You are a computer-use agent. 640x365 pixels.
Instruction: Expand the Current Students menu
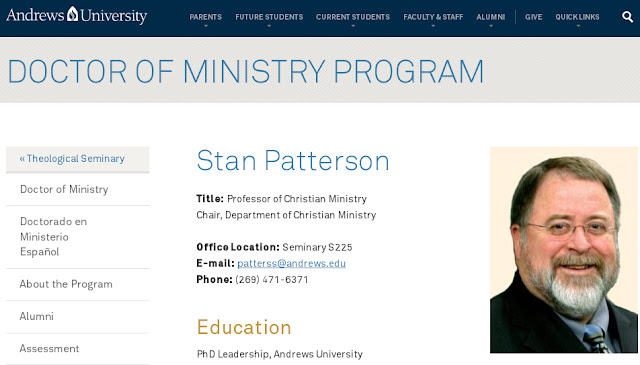tap(353, 17)
